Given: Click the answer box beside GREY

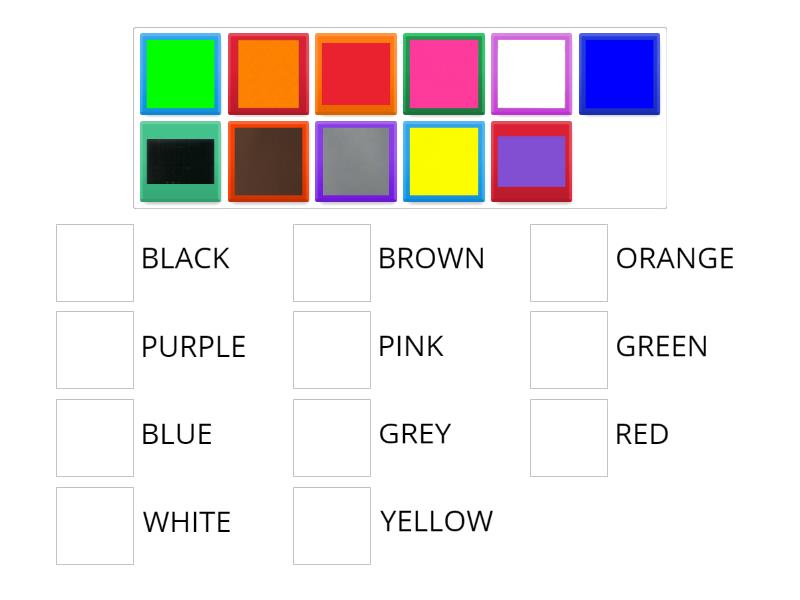Looking at the screenshot, I should [331, 436].
